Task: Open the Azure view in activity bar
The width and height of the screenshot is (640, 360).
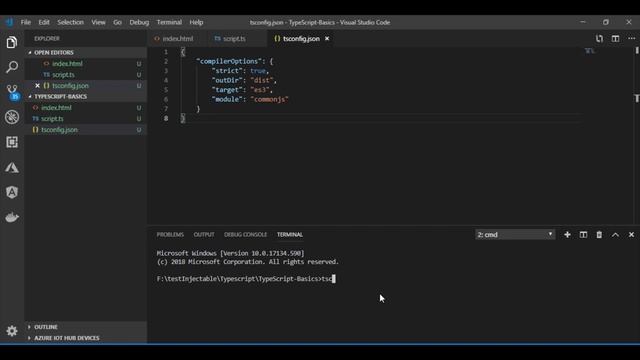Action: tap(12, 167)
